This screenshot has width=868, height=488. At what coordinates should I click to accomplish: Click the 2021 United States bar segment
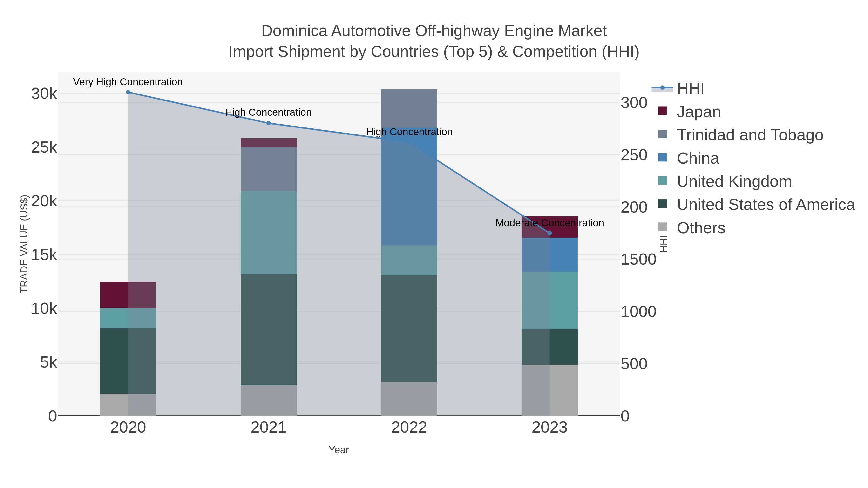(269, 330)
